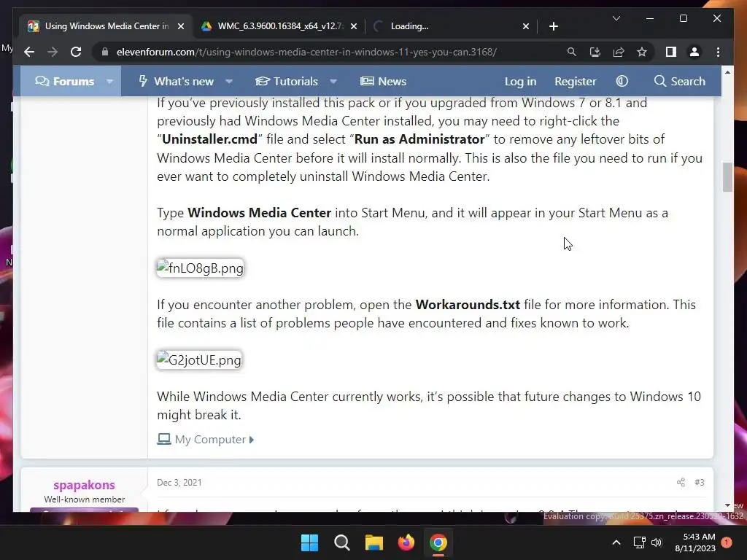Open the fnLO8gB.png broken image

click(200, 268)
